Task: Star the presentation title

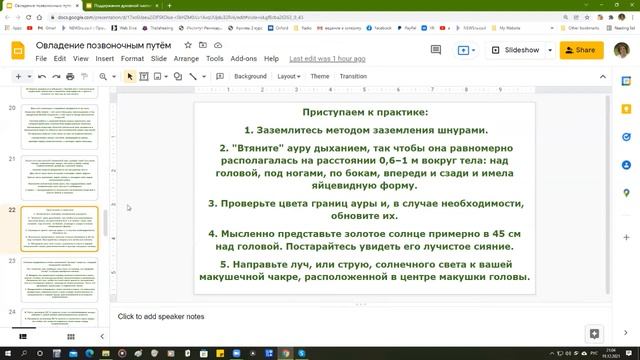Action: (x=188, y=45)
